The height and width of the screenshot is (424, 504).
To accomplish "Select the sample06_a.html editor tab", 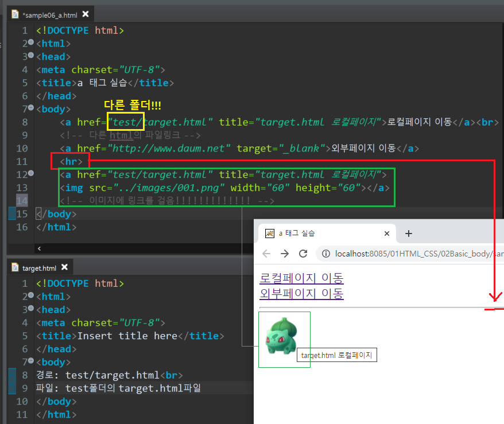I will pyautogui.click(x=51, y=15).
